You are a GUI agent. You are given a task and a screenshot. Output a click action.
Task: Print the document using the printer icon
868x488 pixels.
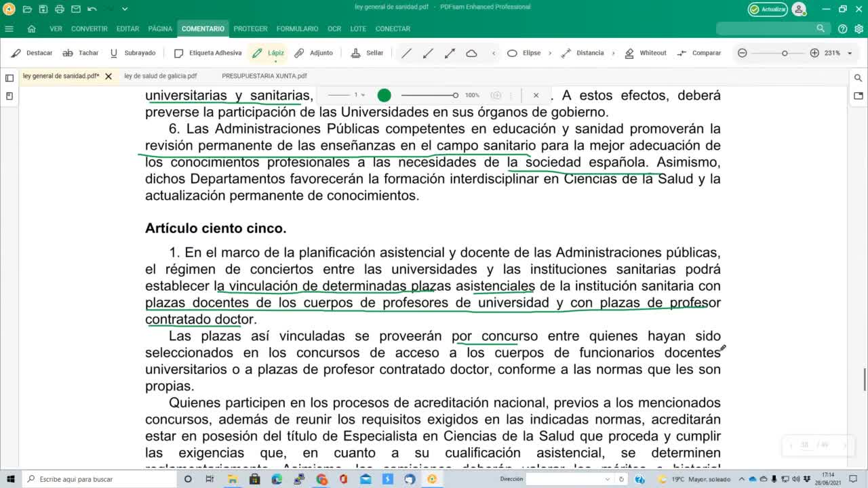point(60,9)
